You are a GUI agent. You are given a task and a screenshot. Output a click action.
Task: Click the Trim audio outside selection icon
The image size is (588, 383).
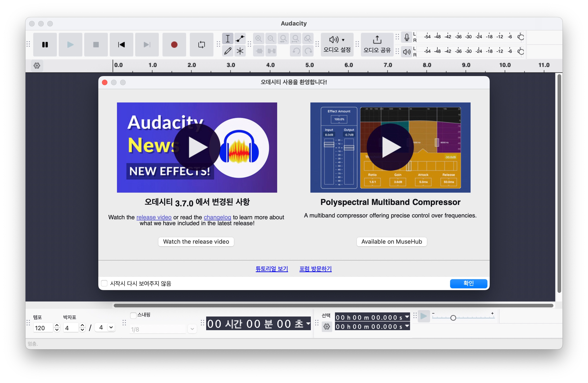[259, 51]
